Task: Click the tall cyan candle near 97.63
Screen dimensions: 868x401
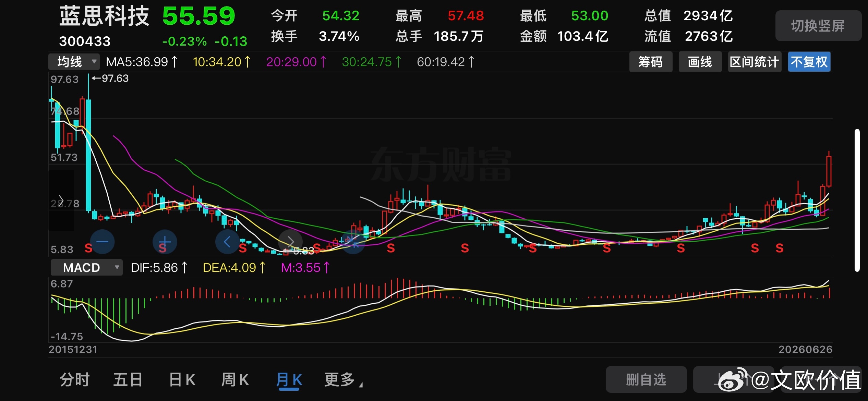Action: click(x=88, y=155)
